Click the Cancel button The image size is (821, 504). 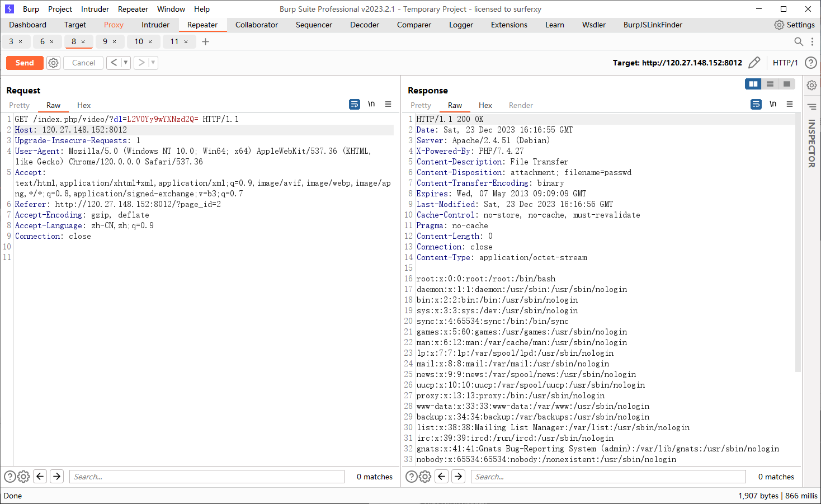[x=83, y=63]
